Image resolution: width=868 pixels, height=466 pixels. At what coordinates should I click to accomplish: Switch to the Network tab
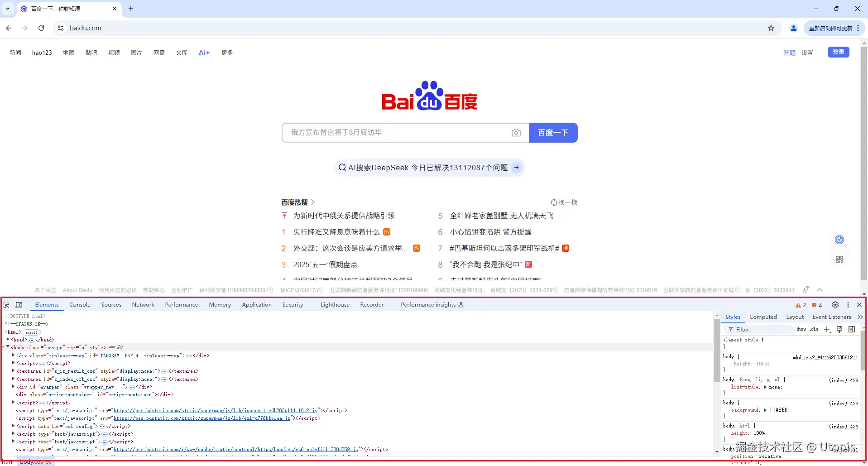pos(143,305)
